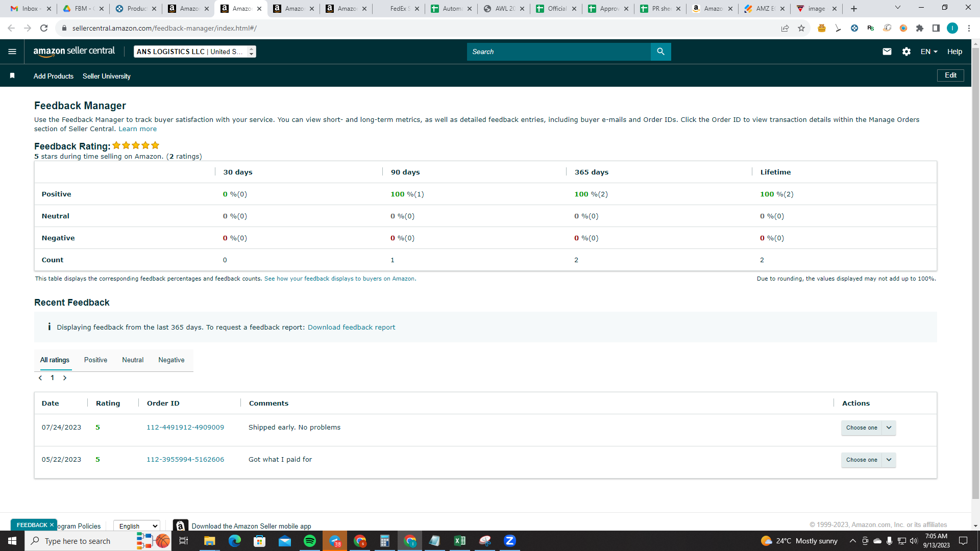Click the Seller Central search field
980x551 pixels.
click(x=559, y=52)
